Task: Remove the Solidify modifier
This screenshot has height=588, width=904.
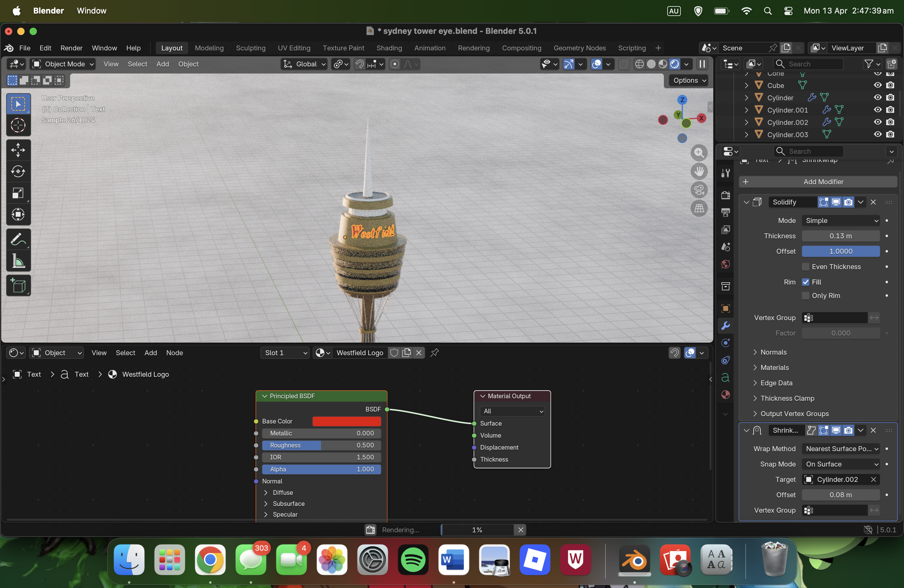Action: (x=873, y=202)
